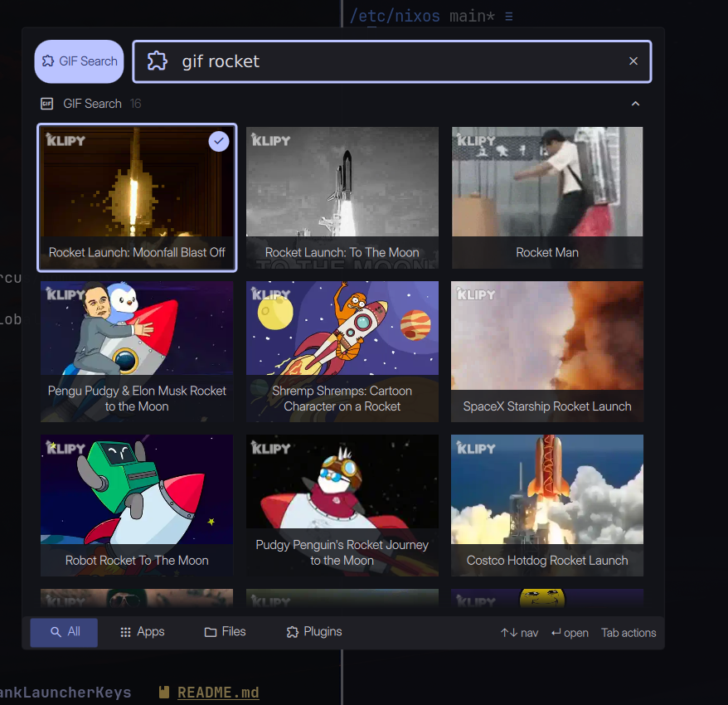Toggle the checkmark on Moonfall Blast Off GIF
Image resolution: width=728 pixels, height=705 pixels.
pos(218,142)
